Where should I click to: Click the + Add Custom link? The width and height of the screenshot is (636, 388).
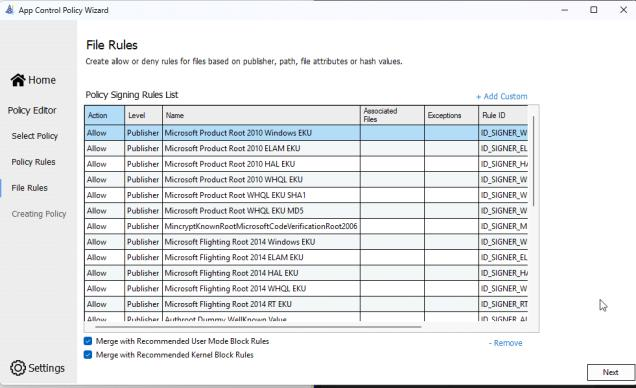(x=501, y=96)
